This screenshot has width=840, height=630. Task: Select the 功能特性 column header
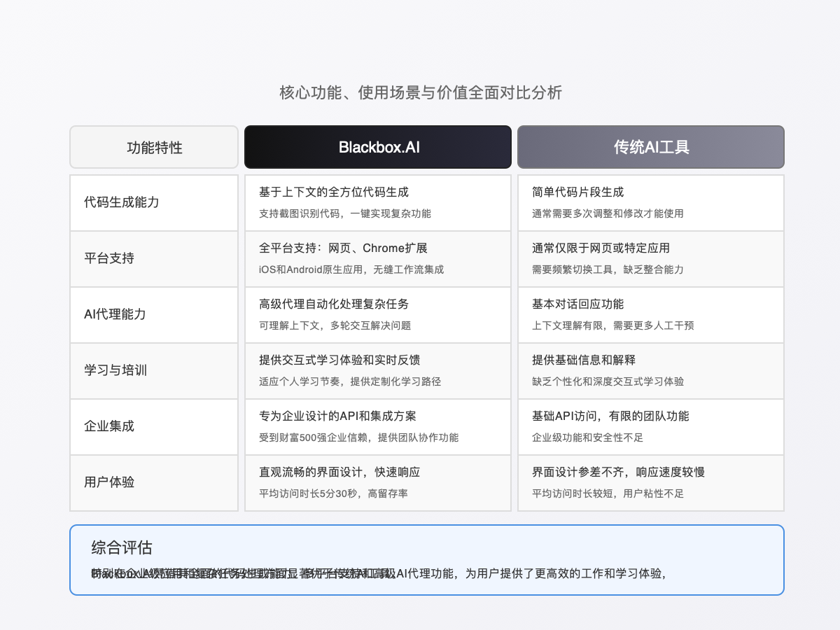154,147
